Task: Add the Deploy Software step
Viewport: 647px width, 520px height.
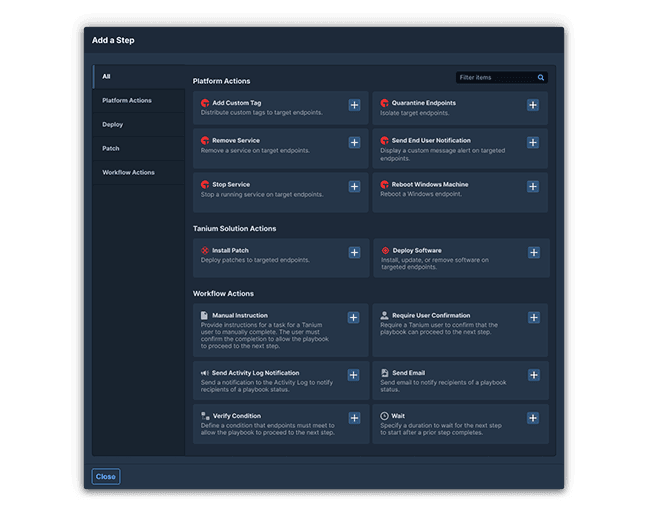Action: (534, 252)
